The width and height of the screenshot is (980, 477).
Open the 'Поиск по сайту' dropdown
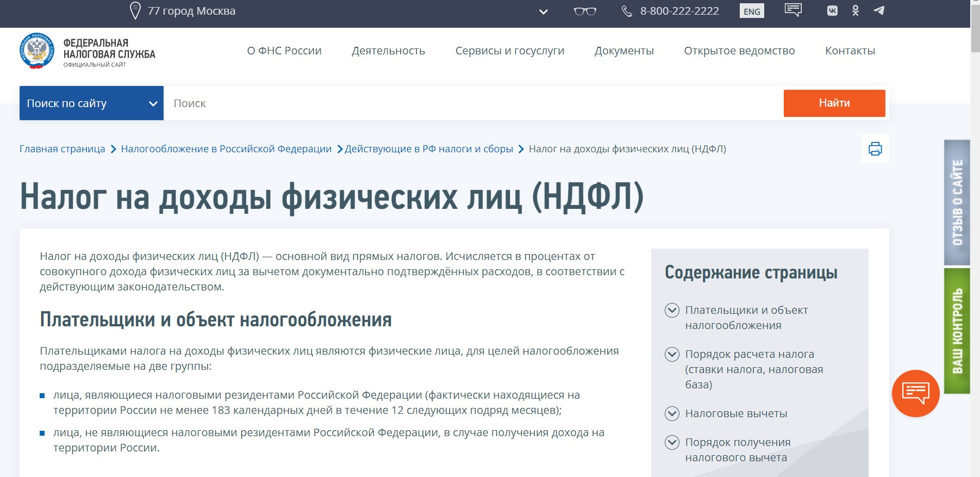pos(91,103)
